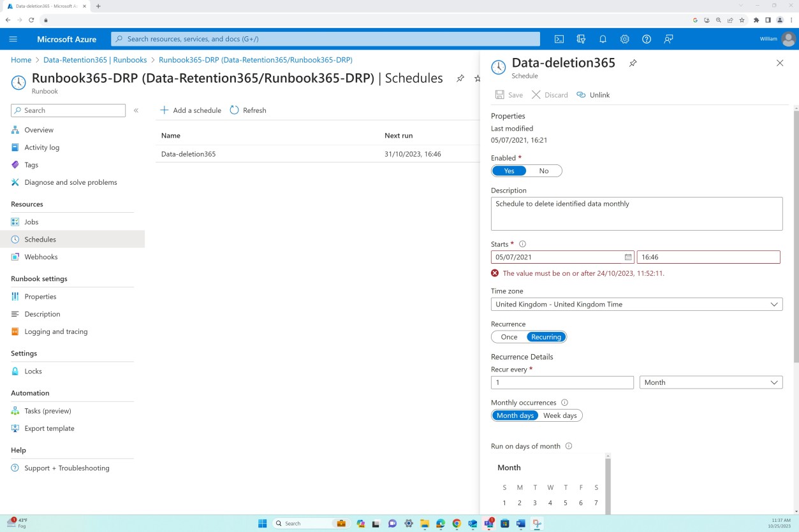Image resolution: width=799 pixels, height=532 pixels.
Task: Open portal settings gear
Action: [624, 39]
